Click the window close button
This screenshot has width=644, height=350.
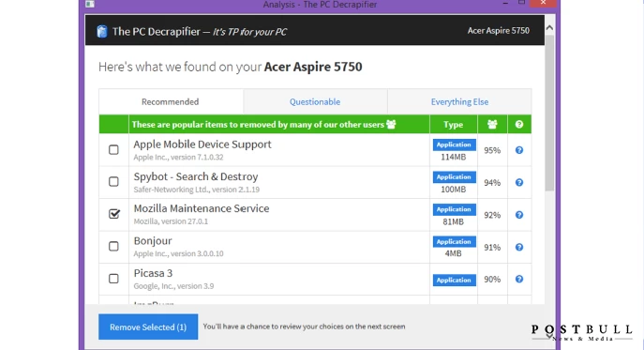[543, 4]
